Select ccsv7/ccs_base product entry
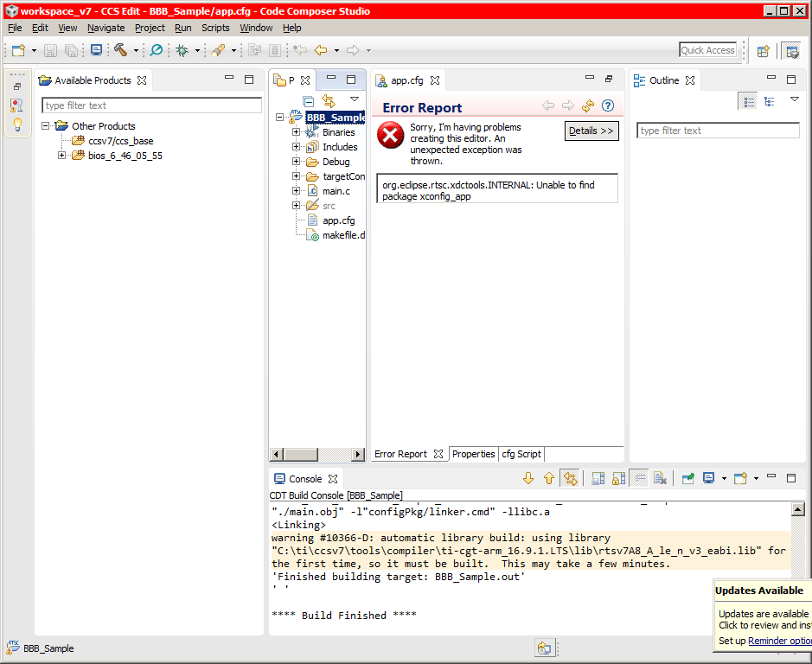812x664 pixels. (121, 141)
